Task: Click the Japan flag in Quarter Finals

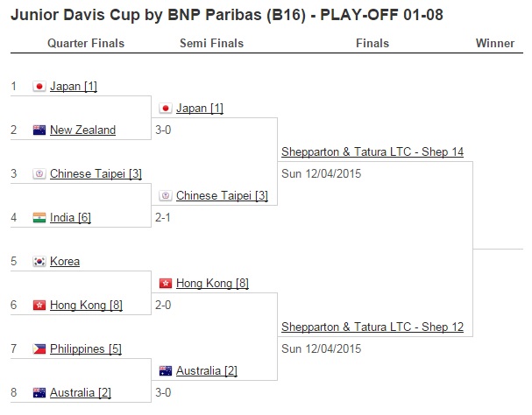Action: [x=39, y=87]
